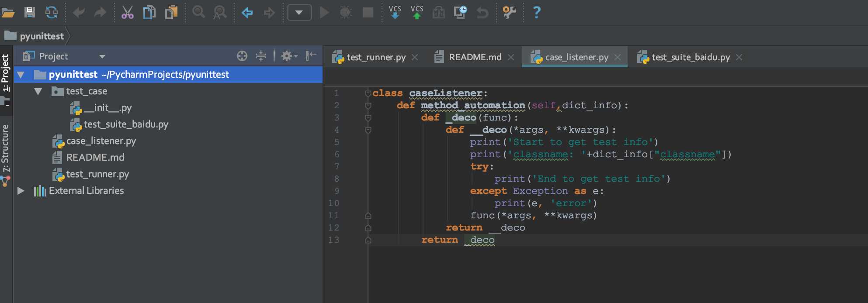
Task: Fold the caseListener class on line 1
Action: tap(368, 93)
